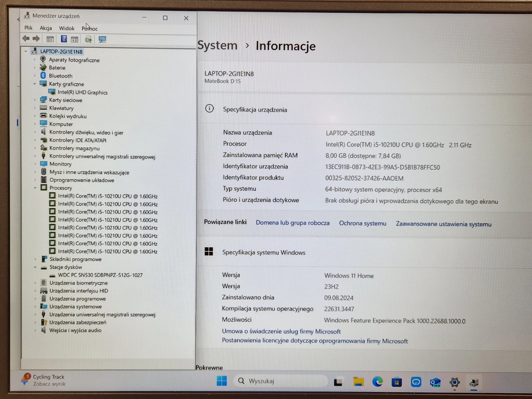
Task: Open File Explorer from the taskbar
Action: pos(358,382)
